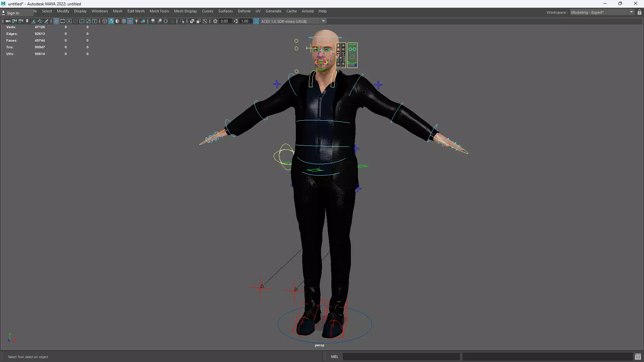The image size is (644, 362).
Task: Toggle the X-Ray Joints icon
Action: coord(205,21)
